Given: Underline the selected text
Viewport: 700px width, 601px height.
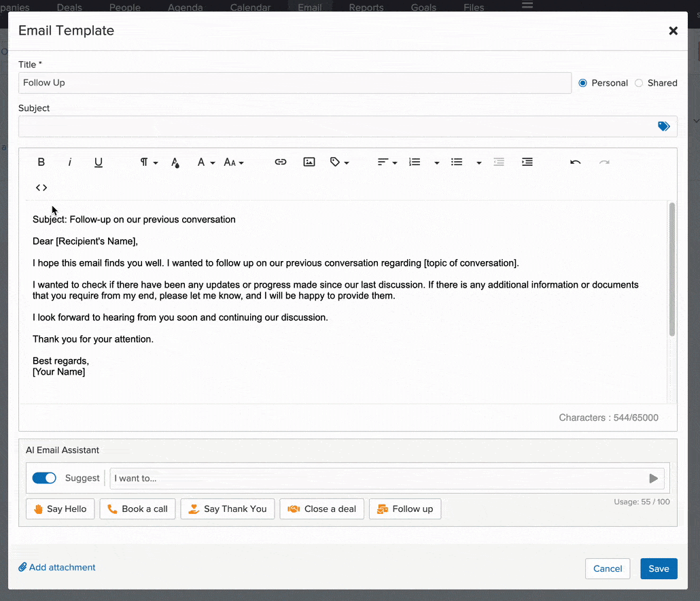Looking at the screenshot, I should click(x=98, y=162).
